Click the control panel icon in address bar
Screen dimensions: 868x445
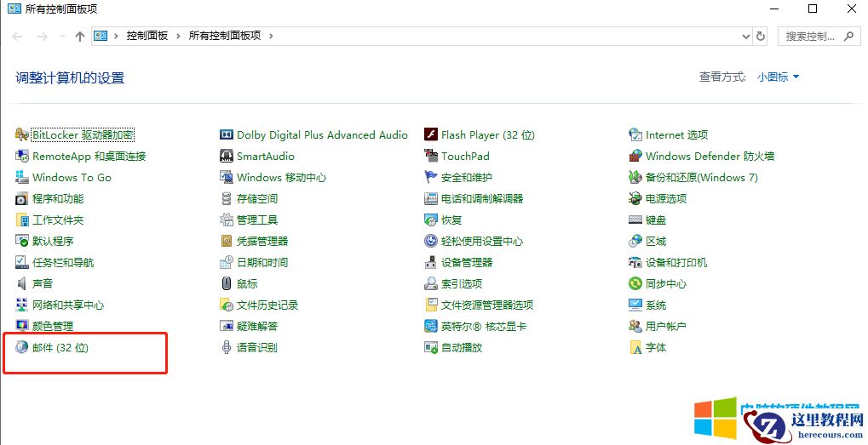(x=101, y=36)
